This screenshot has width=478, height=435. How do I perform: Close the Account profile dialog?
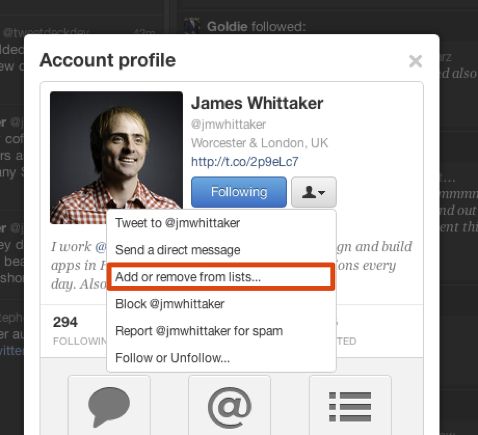pos(415,61)
